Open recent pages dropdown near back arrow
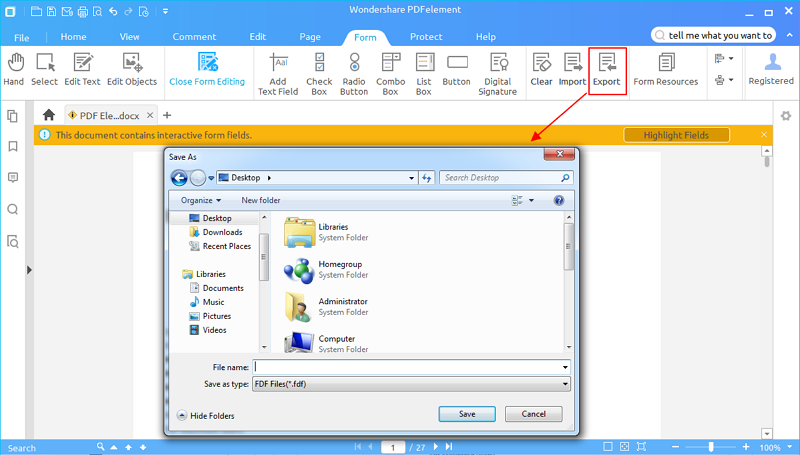The image size is (800, 455). click(x=211, y=179)
